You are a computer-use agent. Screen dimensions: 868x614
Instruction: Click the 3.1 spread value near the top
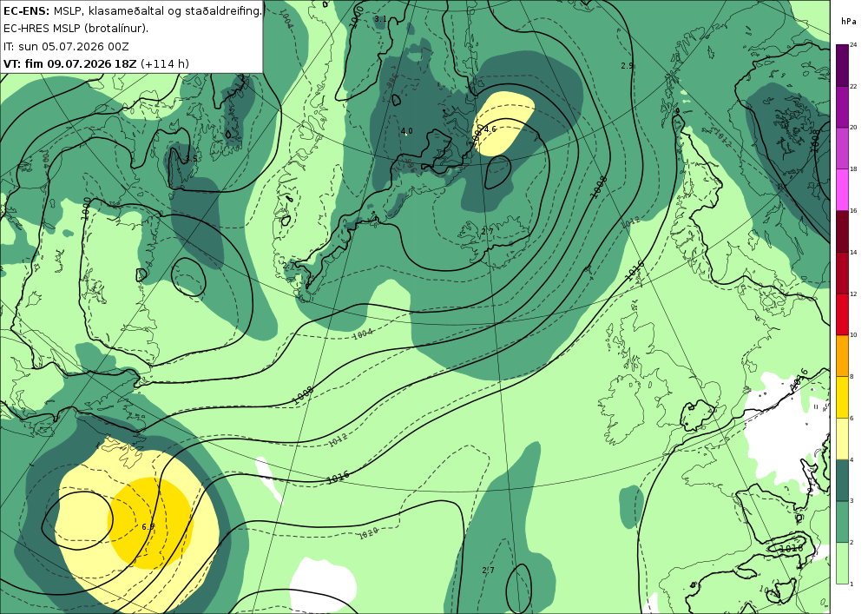point(380,19)
